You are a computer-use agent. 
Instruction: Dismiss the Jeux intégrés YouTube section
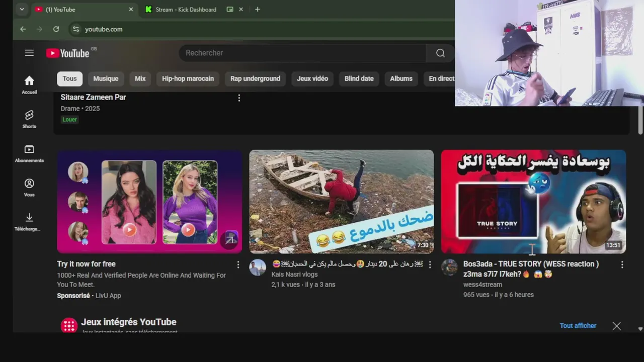click(616, 326)
